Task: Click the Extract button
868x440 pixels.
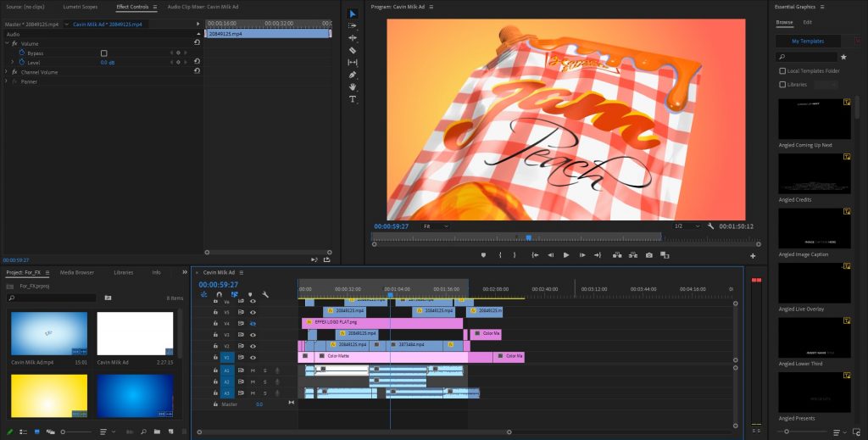Action: point(632,255)
